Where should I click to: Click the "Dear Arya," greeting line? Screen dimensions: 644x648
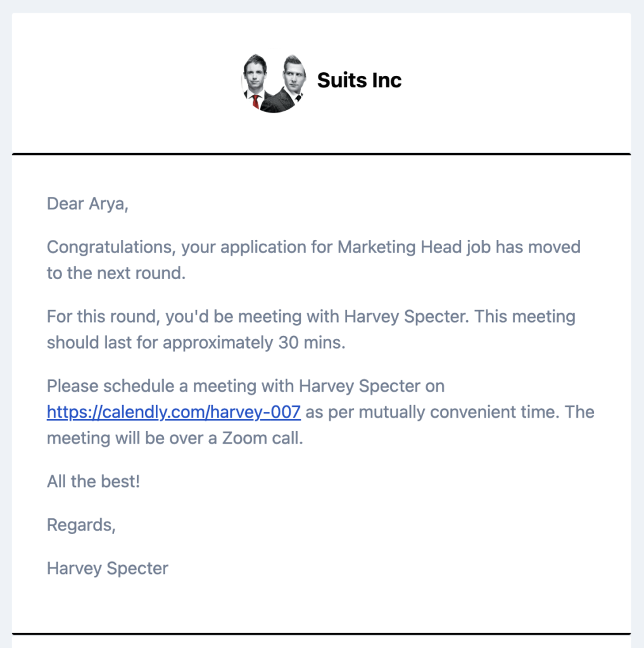pyautogui.click(x=87, y=204)
